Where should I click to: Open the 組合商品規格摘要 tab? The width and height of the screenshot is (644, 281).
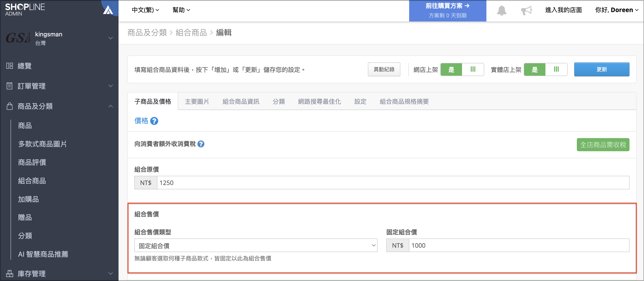point(404,101)
